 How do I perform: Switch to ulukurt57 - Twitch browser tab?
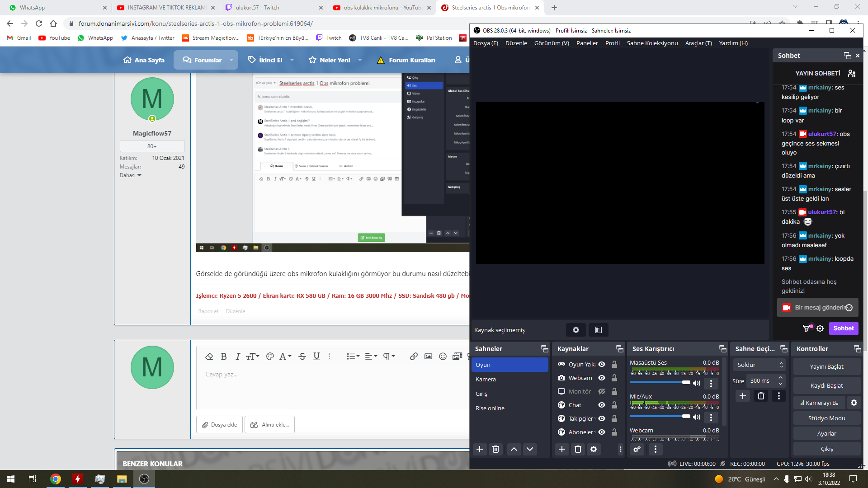(274, 8)
